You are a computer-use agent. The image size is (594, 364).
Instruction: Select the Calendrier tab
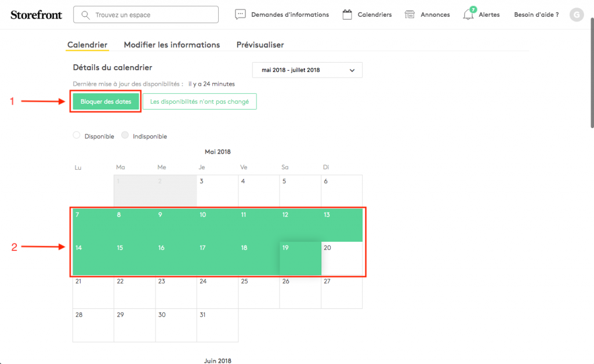(x=87, y=45)
